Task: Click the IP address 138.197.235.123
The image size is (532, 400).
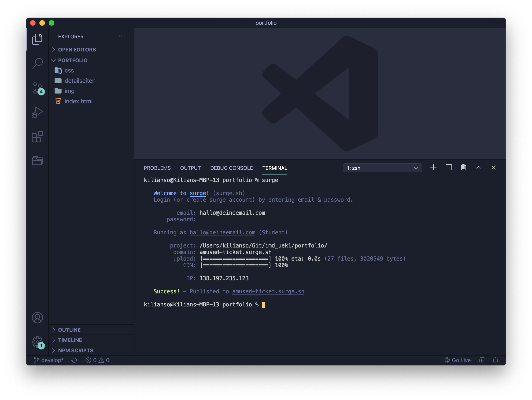Action: (224, 278)
